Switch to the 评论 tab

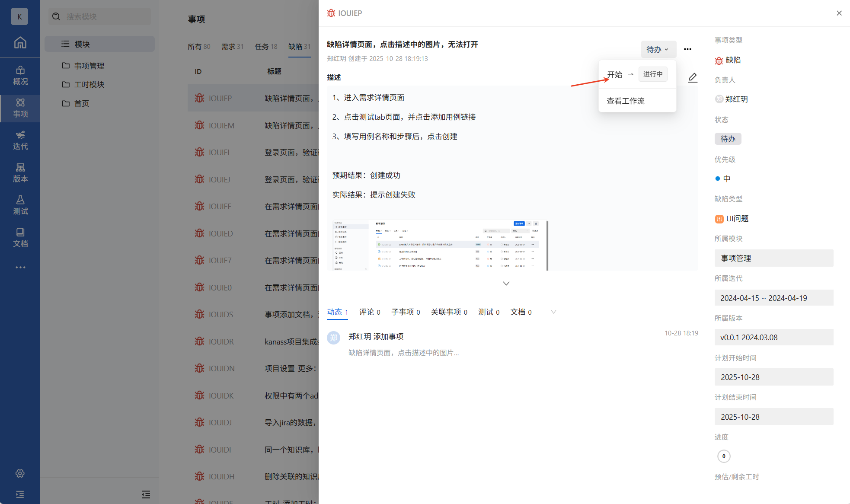click(x=369, y=312)
